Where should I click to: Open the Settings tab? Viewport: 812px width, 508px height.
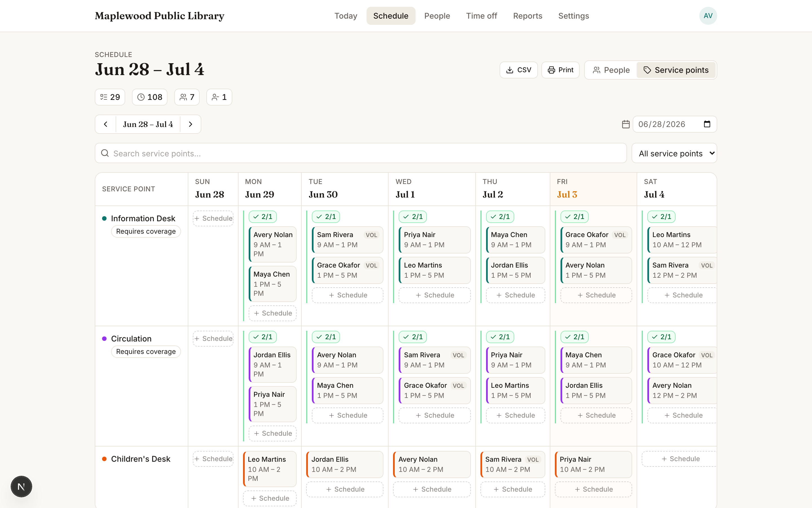pos(573,16)
